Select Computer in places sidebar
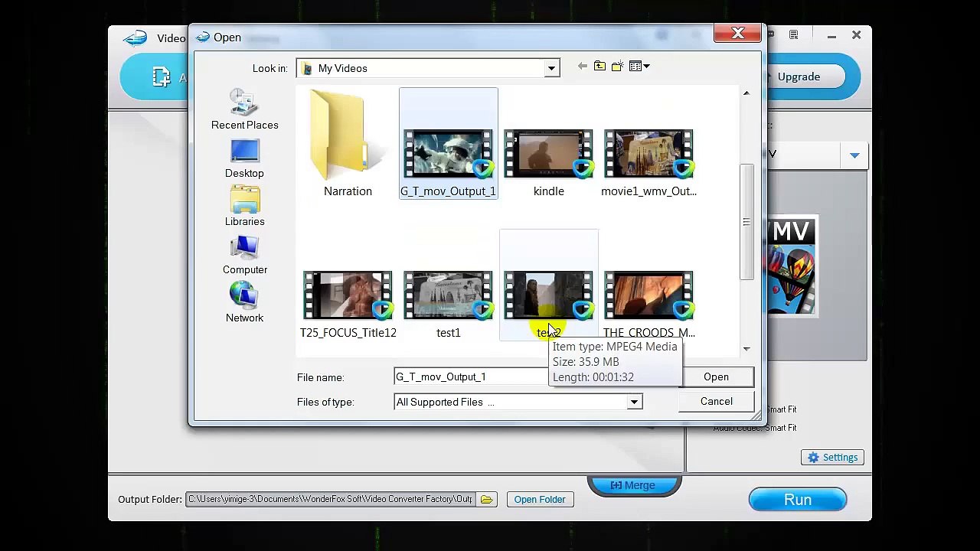The width and height of the screenshot is (980, 551). coord(245,255)
